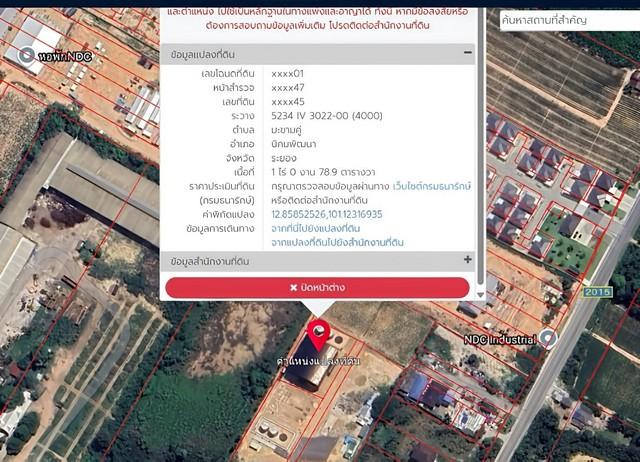Screen dimensions: 640x462
Task: Click the red land parcel location pin
Action: (x=318, y=334)
